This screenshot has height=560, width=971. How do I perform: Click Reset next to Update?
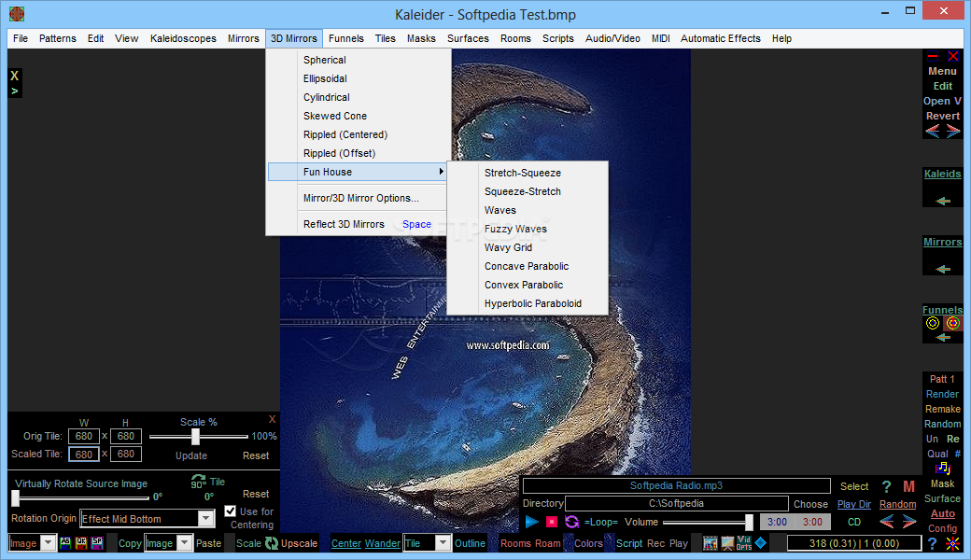point(256,455)
